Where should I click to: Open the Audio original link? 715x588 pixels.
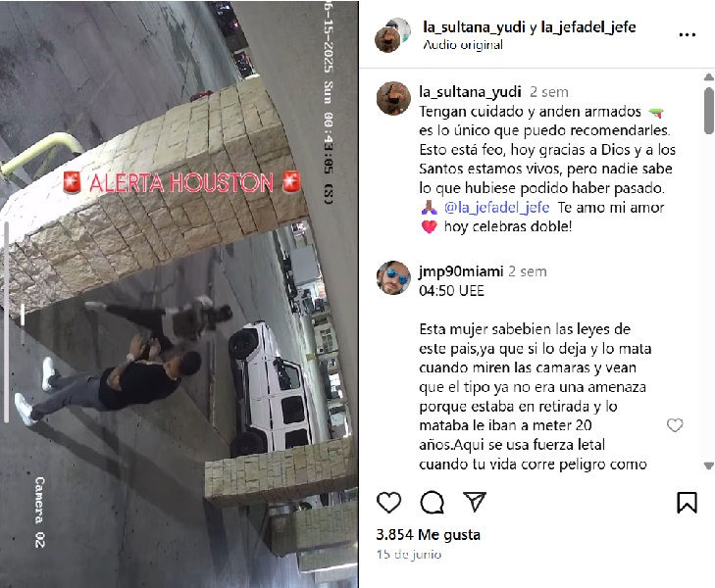pyautogui.click(x=463, y=45)
